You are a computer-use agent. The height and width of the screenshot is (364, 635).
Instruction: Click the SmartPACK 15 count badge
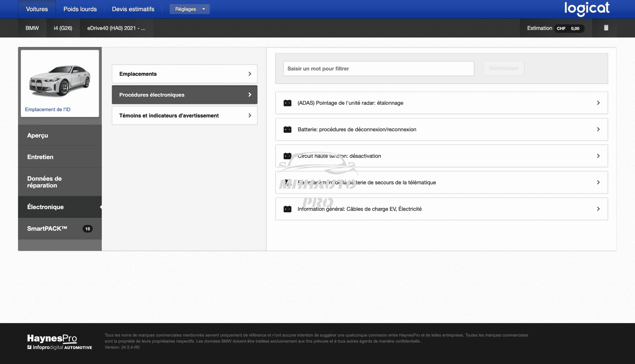87,229
